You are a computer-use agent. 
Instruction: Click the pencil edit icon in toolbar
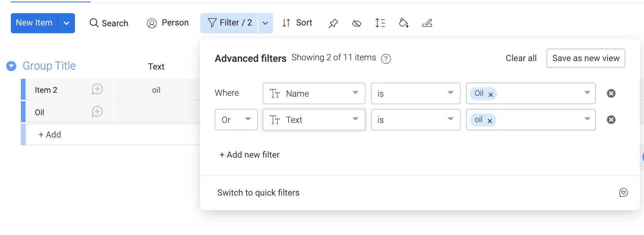pos(427,23)
